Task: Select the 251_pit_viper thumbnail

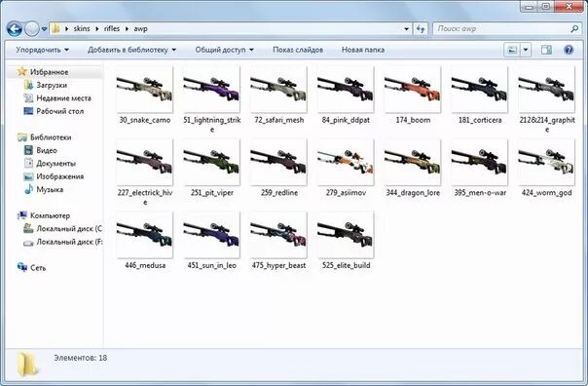Action: tap(211, 162)
